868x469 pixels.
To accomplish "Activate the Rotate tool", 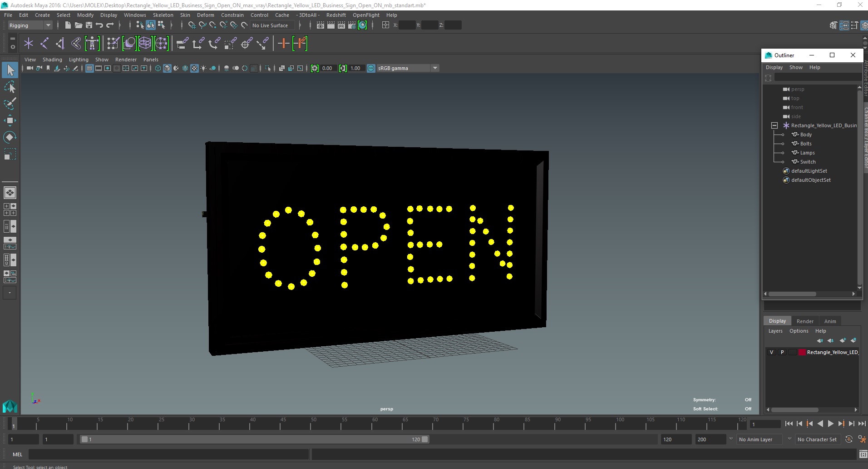I will pyautogui.click(x=10, y=137).
